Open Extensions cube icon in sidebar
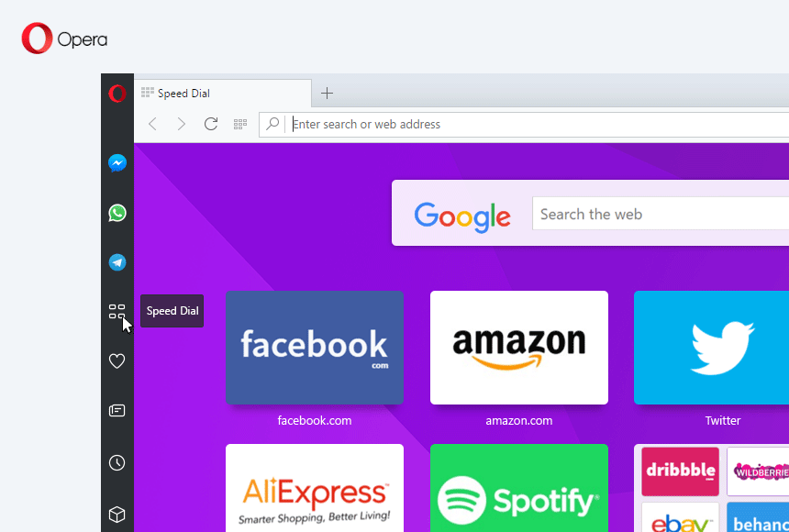Image resolution: width=789 pixels, height=532 pixels. coord(117,514)
